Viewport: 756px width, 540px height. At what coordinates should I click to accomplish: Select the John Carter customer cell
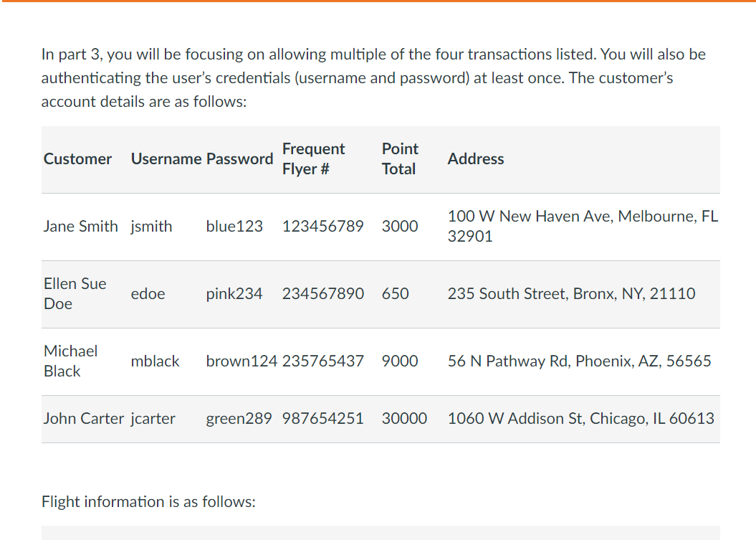click(84, 418)
